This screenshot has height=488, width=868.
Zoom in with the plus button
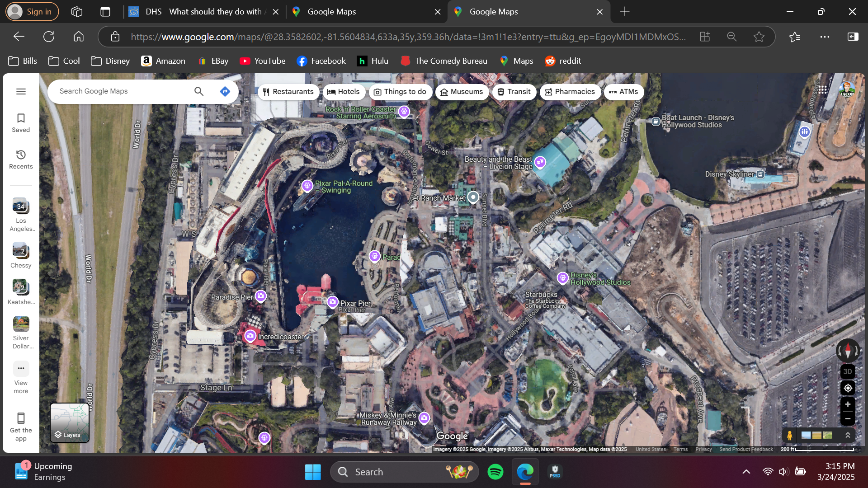[848, 404]
